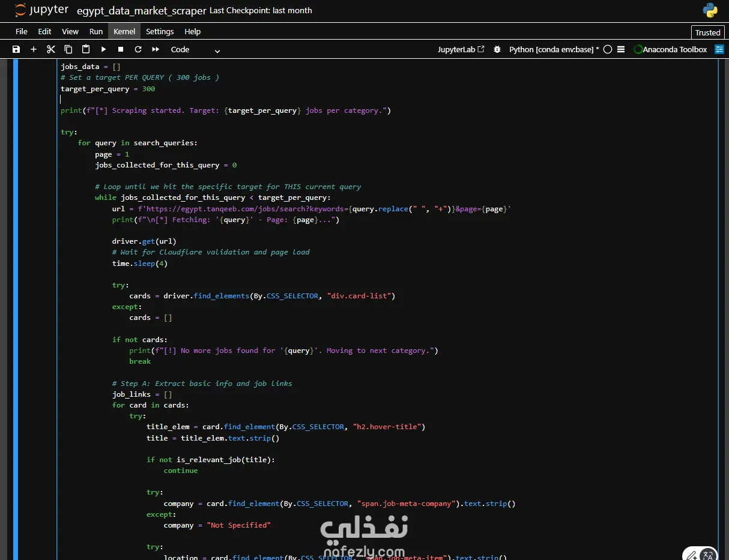Click the comment Set a target PER QUERY

(x=140, y=77)
